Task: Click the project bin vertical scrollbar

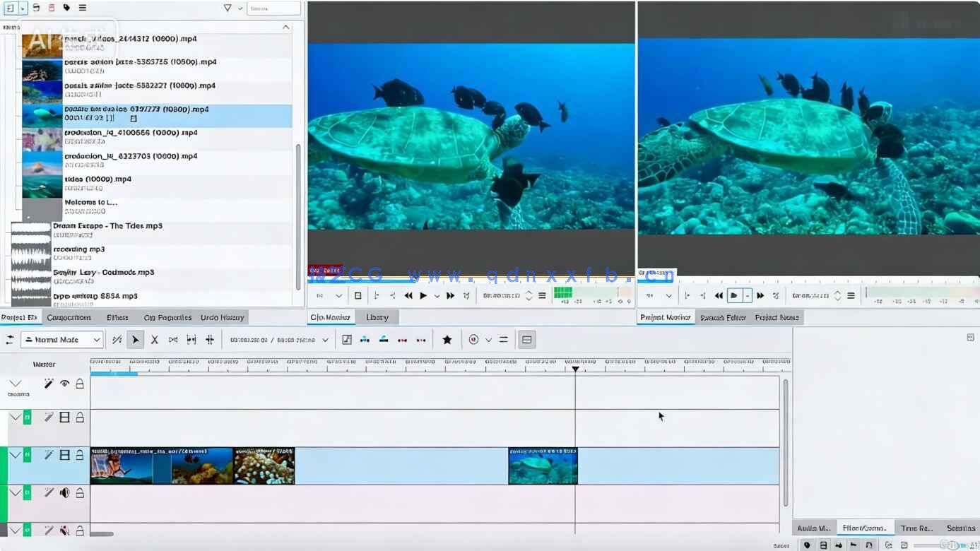Action: tap(297, 212)
